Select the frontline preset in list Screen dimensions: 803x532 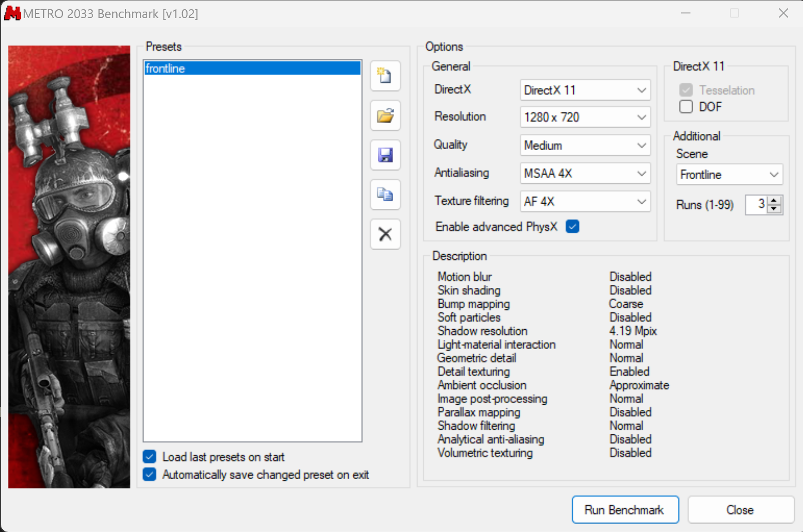[252, 69]
